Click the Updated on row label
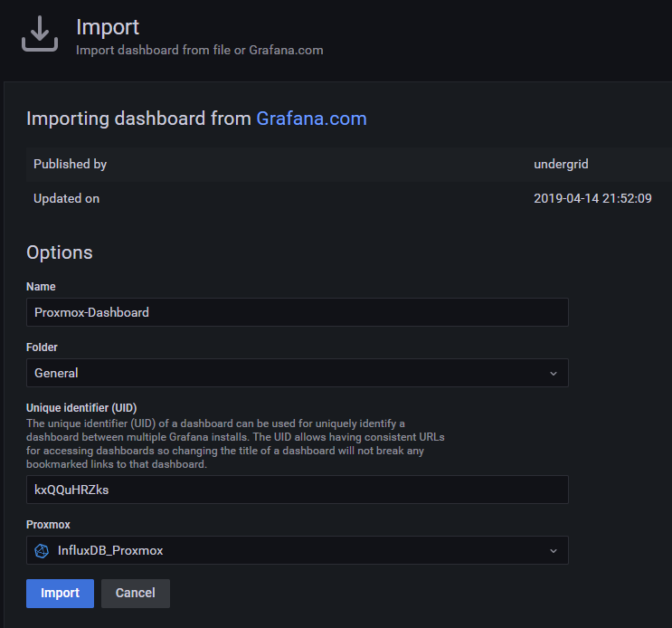 [66, 198]
